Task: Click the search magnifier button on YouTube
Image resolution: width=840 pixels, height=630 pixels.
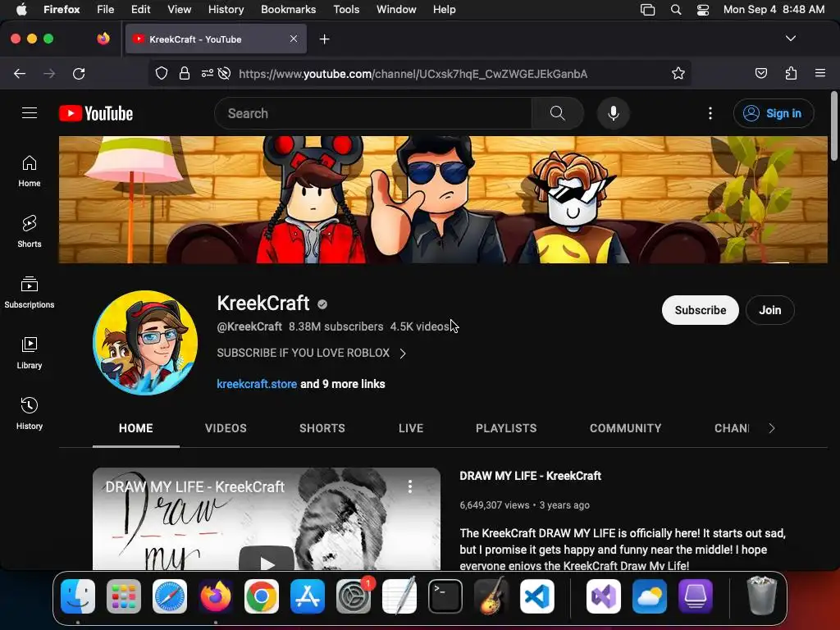Action: 557,113
